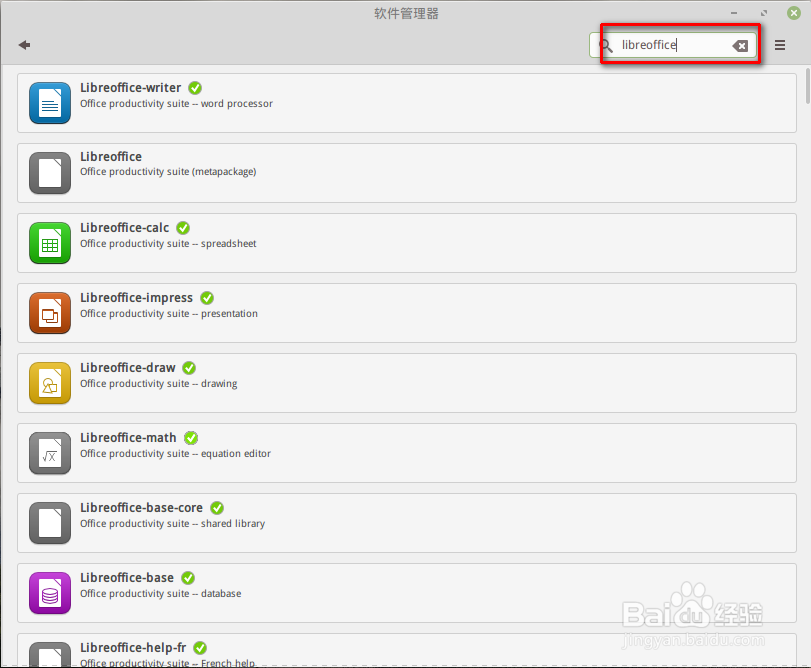Open the Libreoffice-math title
The image size is (811, 668).
(128, 438)
